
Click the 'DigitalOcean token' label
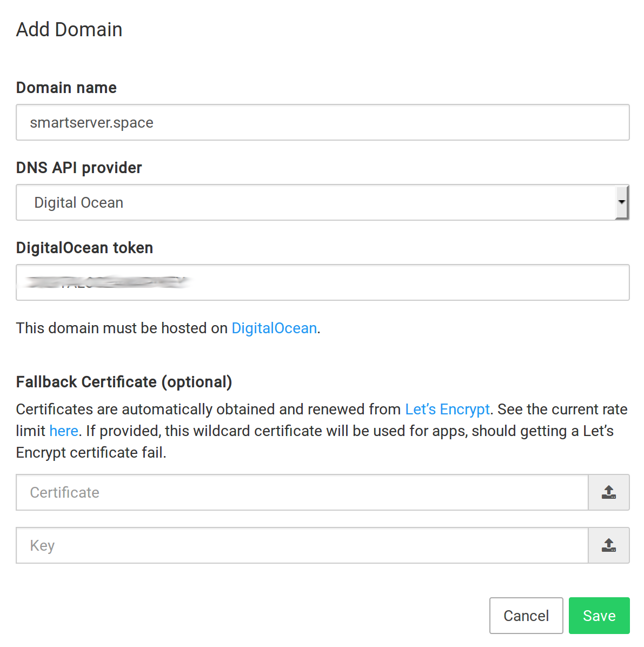coord(84,248)
